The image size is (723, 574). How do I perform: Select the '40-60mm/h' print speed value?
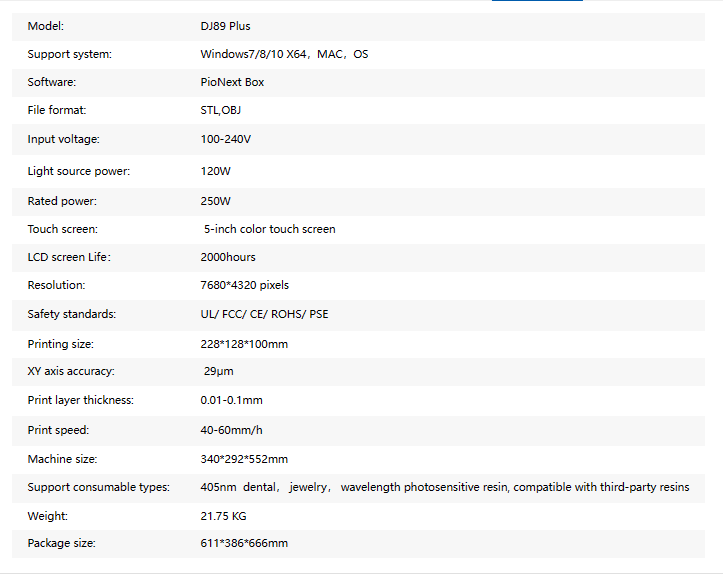click(231, 430)
